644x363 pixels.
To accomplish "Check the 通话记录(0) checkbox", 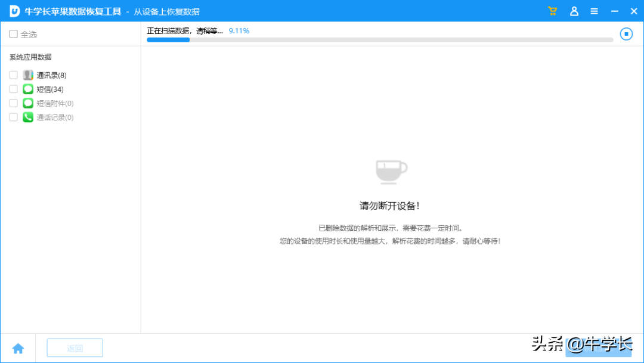I will [x=13, y=117].
